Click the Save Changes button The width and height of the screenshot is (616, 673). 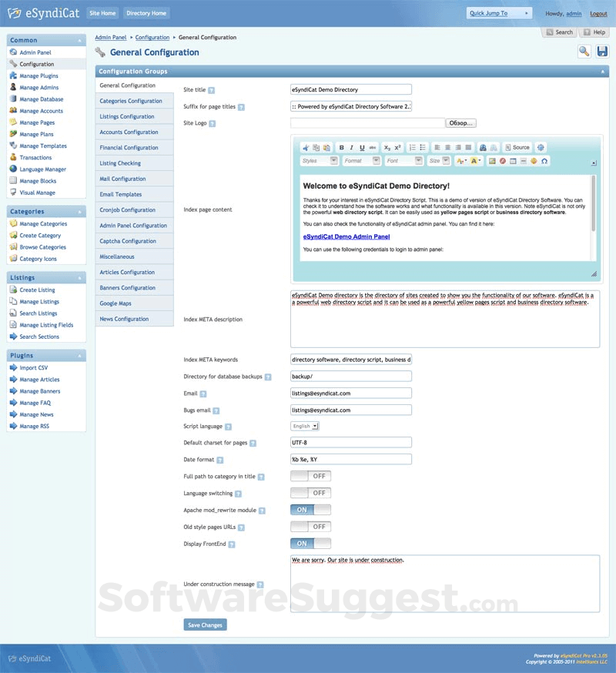click(x=204, y=624)
